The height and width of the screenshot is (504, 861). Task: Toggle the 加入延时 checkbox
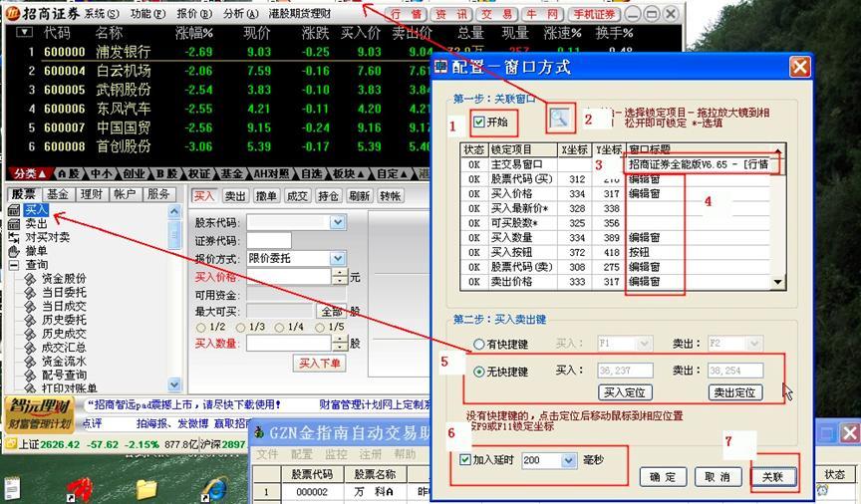[465, 459]
